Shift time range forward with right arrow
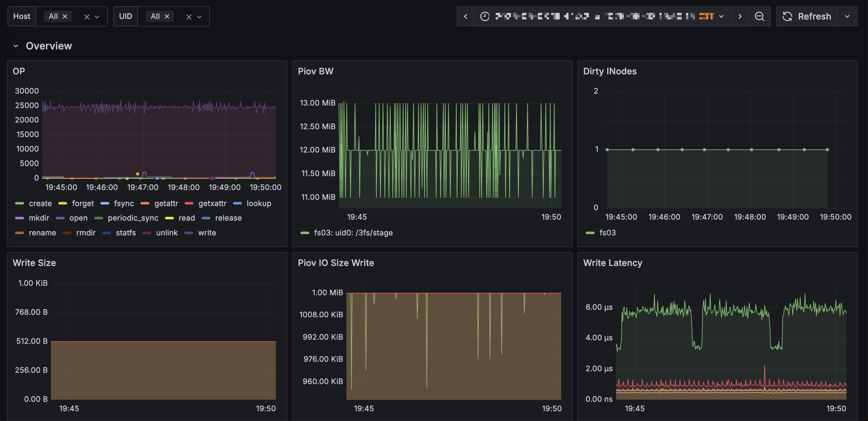 (740, 16)
